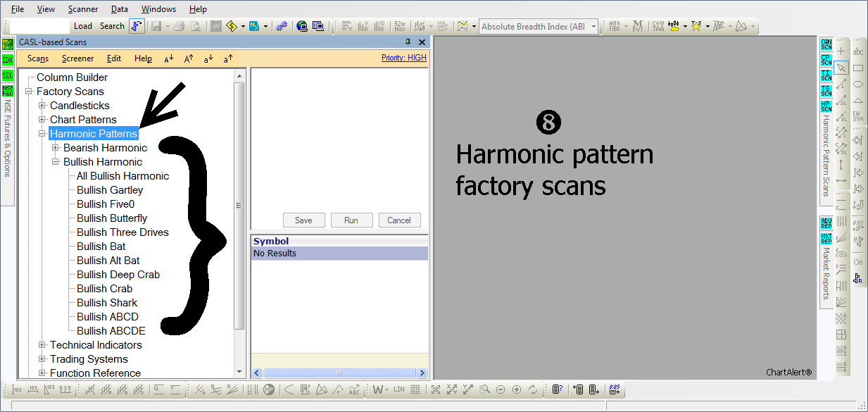Open the Absolute Breadth Index dropdown
Screen dimensions: 868x412
[593, 27]
